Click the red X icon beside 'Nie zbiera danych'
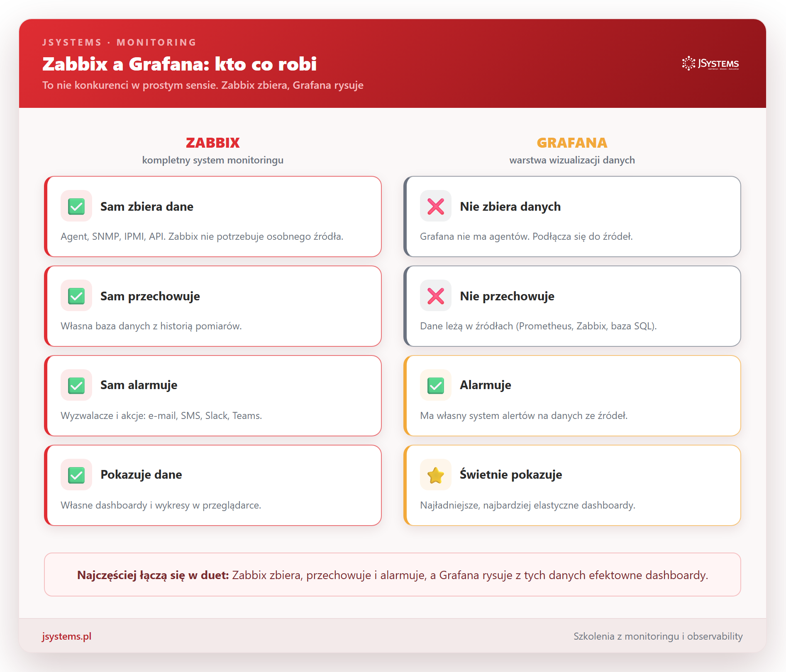 [436, 206]
